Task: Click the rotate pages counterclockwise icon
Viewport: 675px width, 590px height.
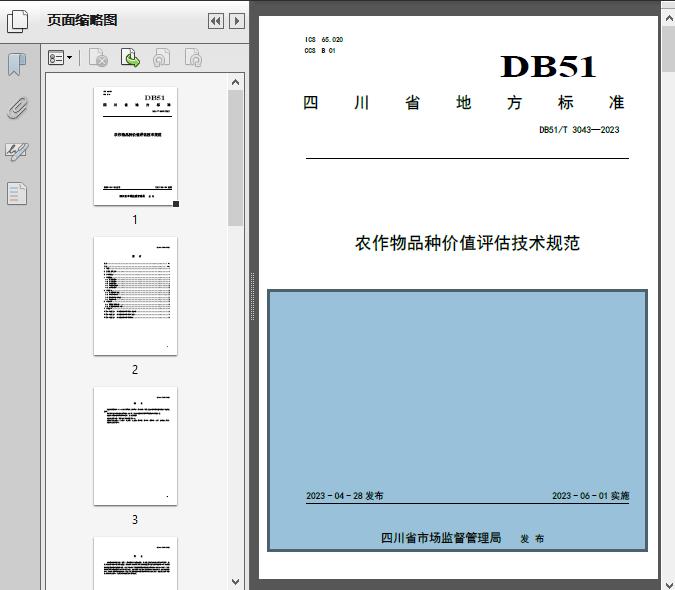Action: pyautogui.click(x=162, y=58)
